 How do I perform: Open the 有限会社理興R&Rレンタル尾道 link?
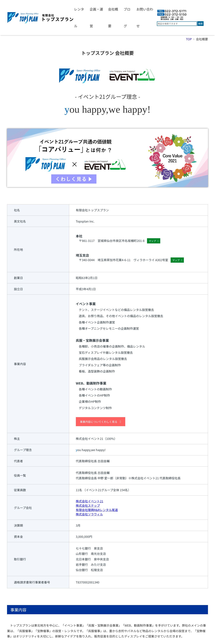pos(97,510)
